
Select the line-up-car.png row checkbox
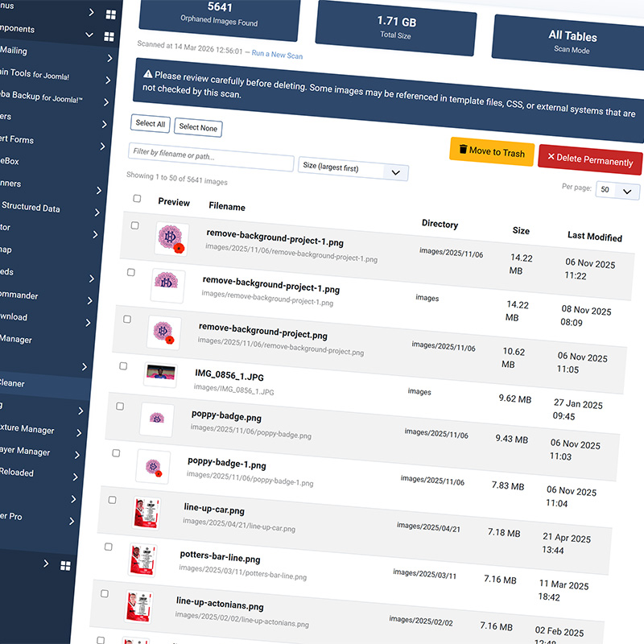112,500
